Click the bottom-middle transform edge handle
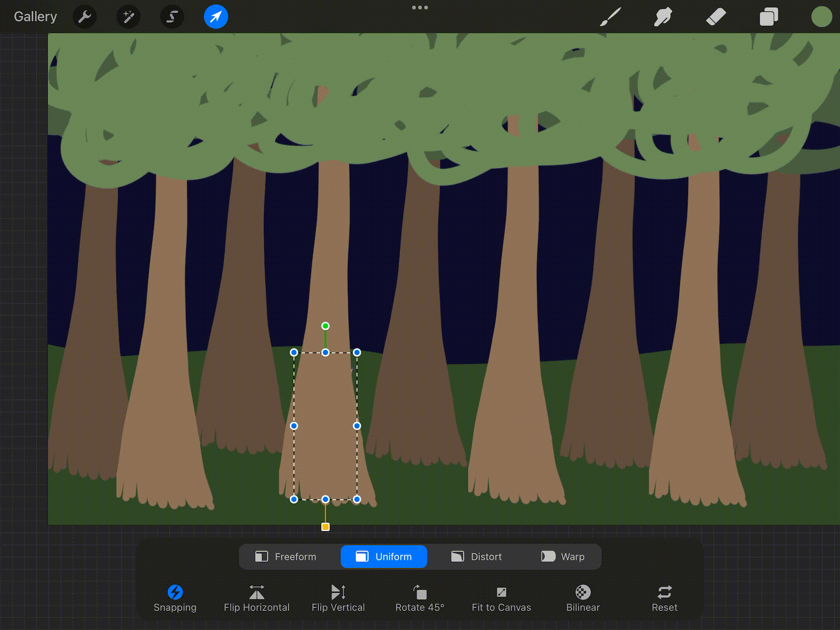This screenshot has height=630, width=840. point(325,499)
